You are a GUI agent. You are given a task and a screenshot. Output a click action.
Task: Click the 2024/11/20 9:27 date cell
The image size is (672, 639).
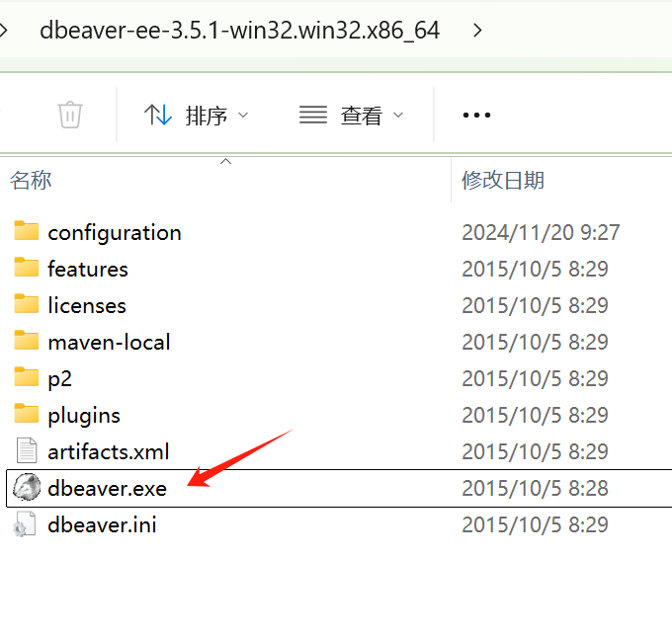click(x=541, y=232)
